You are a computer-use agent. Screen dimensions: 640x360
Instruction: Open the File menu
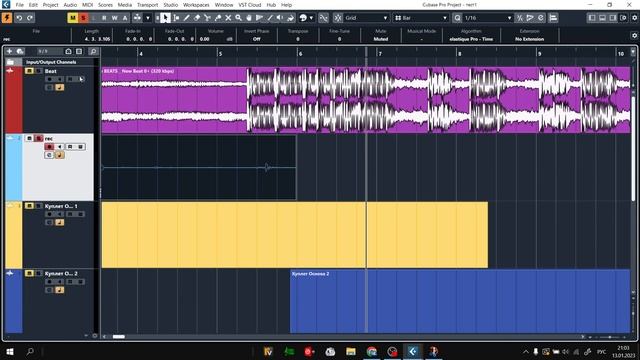(20, 5)
